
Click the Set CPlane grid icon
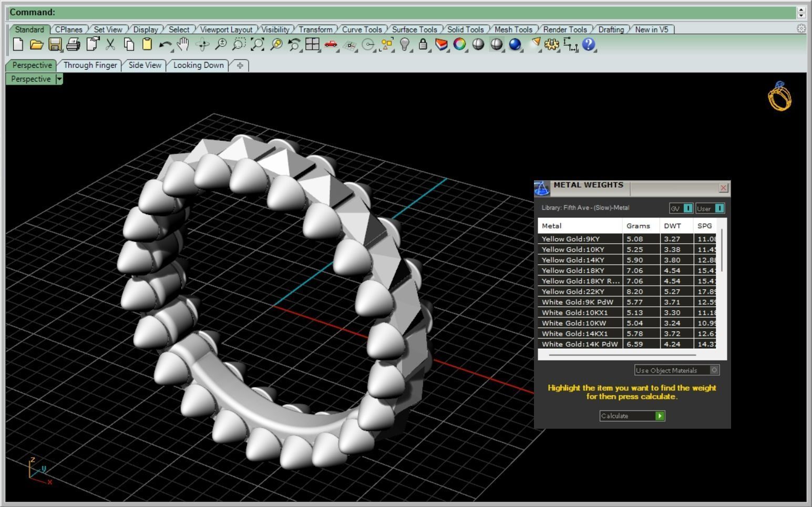click(350, 45)
